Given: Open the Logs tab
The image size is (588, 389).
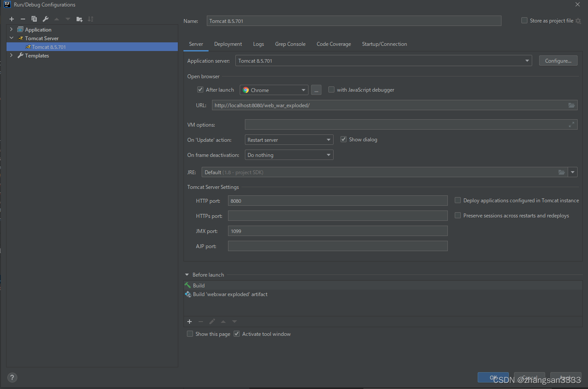Looking at the screenshot, I should [x=259, y=44].
